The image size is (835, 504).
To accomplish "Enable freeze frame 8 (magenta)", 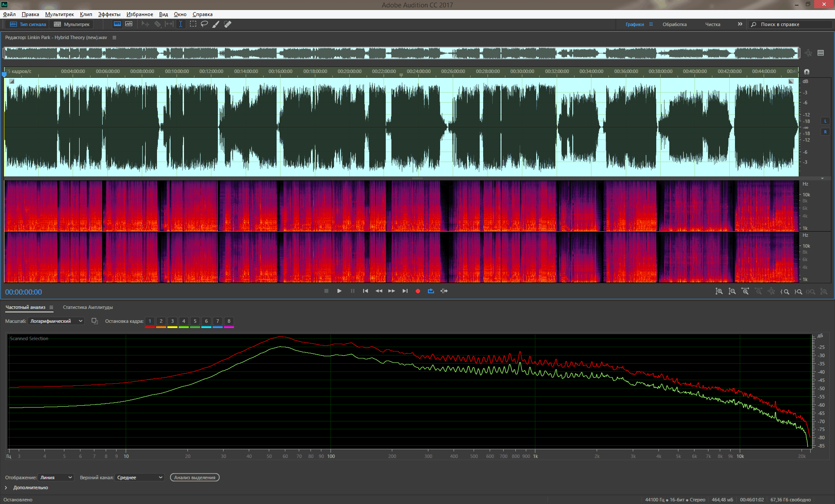I will [229, 322].
